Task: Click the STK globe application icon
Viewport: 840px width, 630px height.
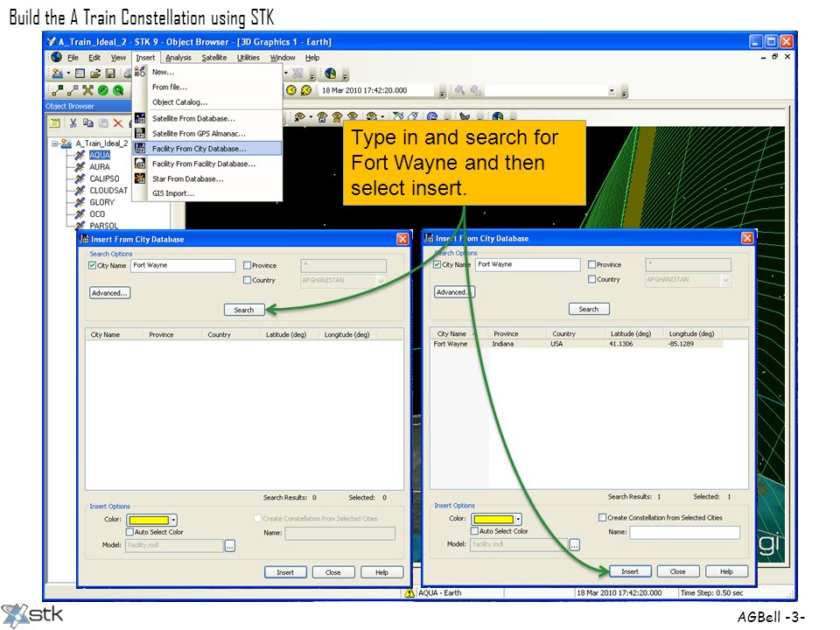Action: [56, 57]
